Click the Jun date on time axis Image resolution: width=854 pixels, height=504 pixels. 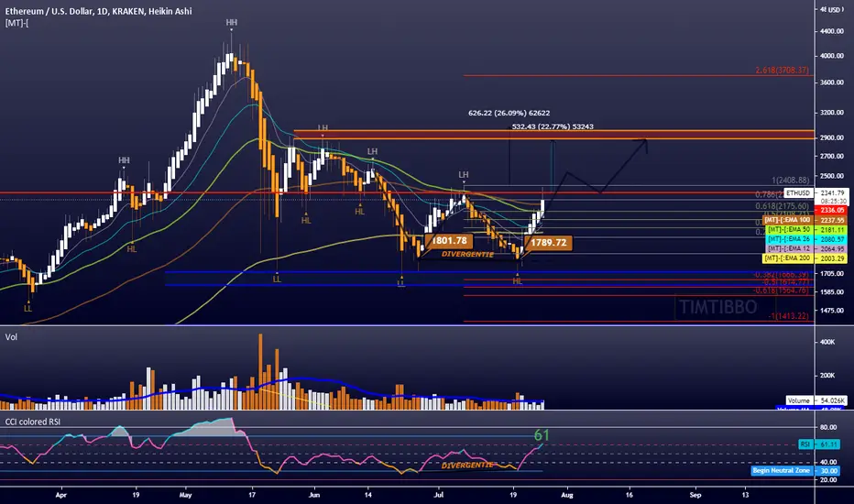point(313,495)
